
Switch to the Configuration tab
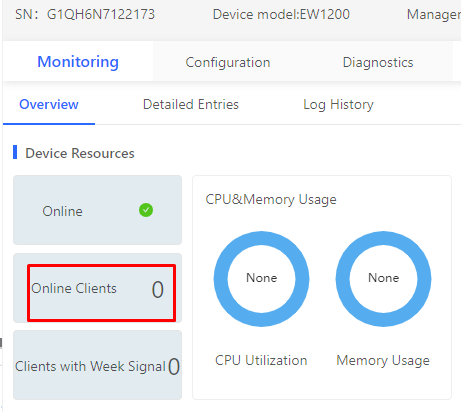tap(228, 62)
